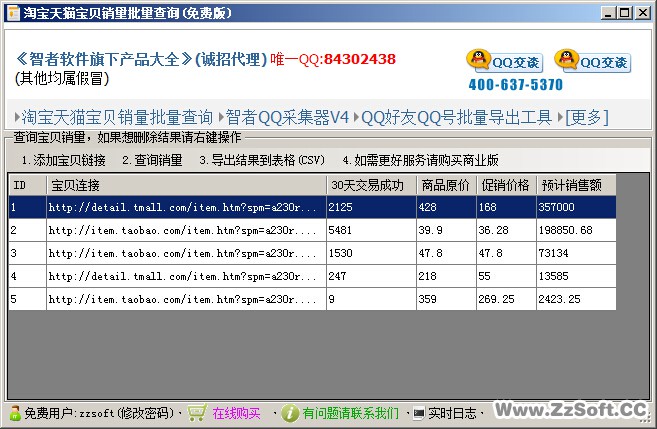Sort by 商品原价 column header
The height and width of the screenshot is (429, 657).
[x=446, y=185]
